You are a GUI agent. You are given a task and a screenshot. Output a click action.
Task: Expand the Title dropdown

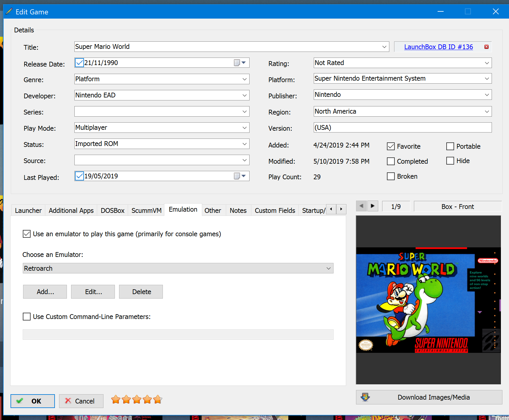(384, 47)
